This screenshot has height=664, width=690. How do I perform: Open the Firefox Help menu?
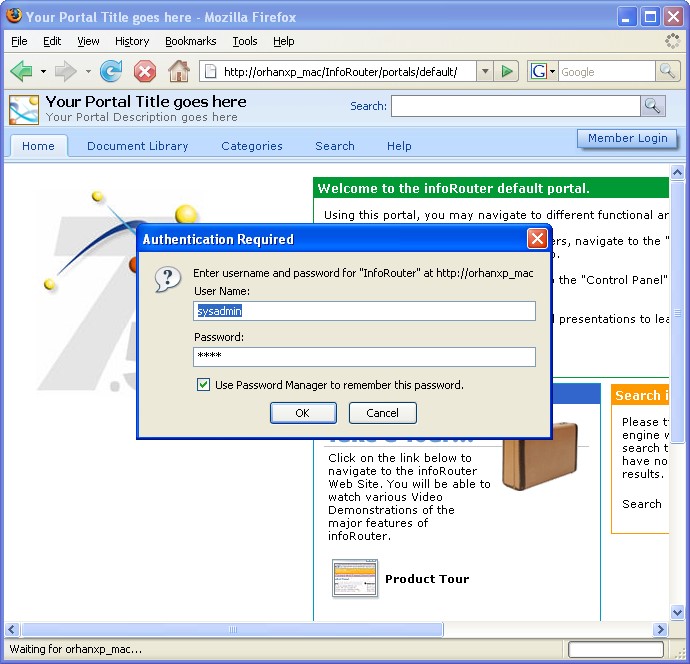[283, 41]
